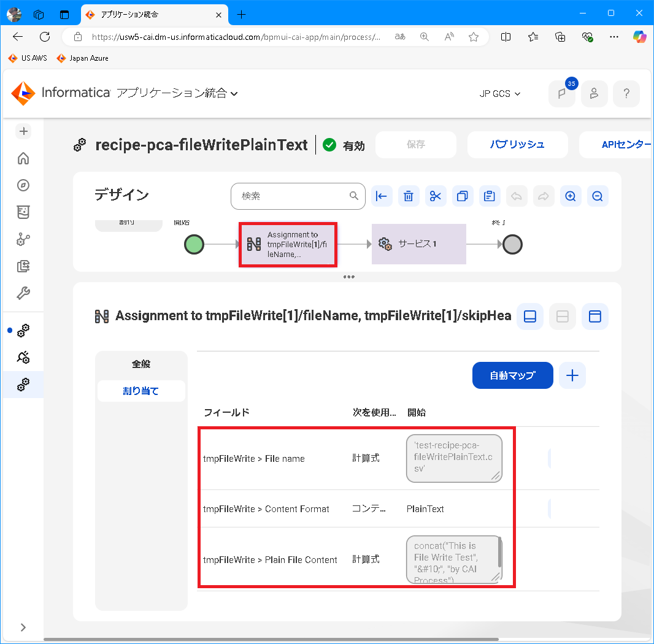Click the gray end event circle

(512, 245)
